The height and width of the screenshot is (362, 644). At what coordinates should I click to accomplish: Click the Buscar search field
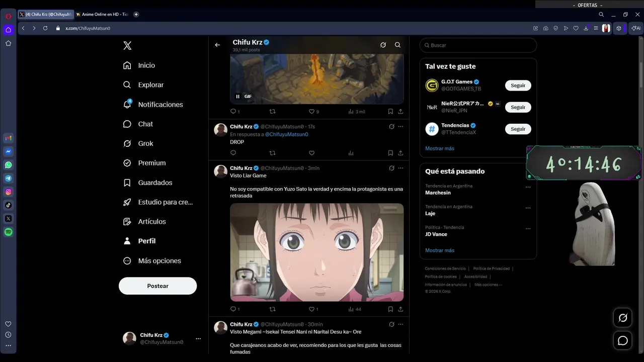tap(478, 45)
